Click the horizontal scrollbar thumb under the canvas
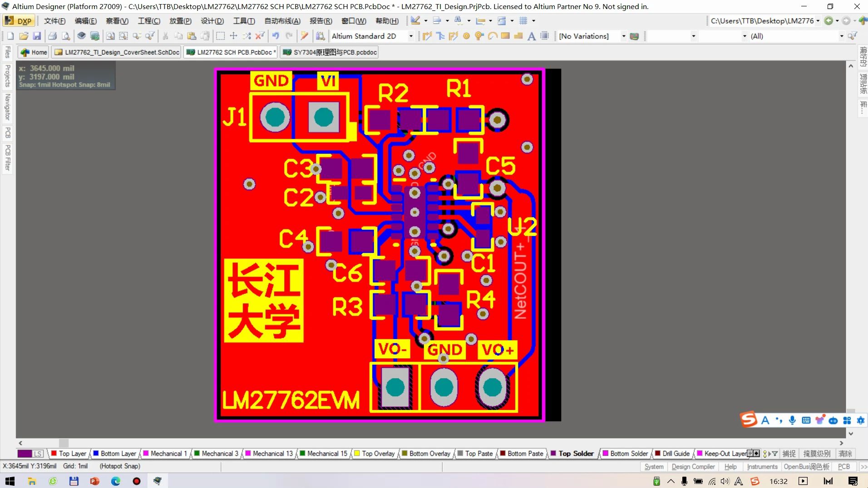Screen dimensions: 868x488 (64, 443)
